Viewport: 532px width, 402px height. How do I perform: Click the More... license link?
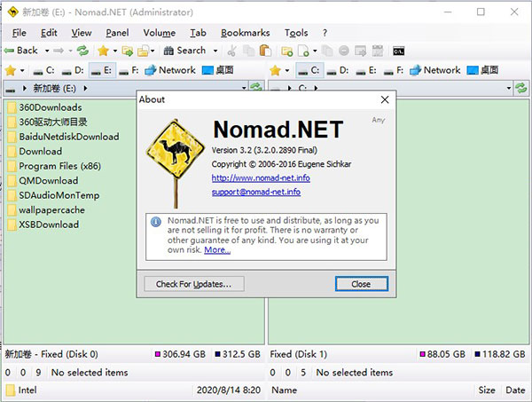[x=217, y=250]
